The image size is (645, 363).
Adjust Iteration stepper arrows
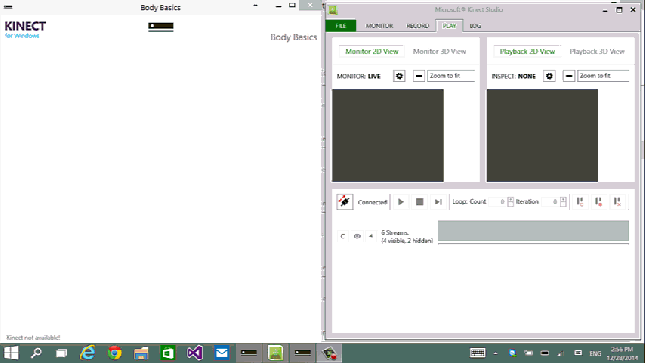tap(563, 202)
